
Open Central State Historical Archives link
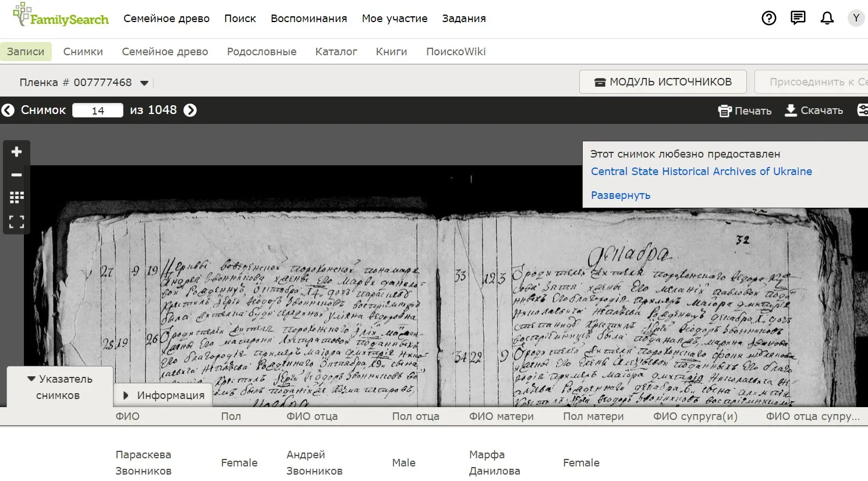coord(701,172)
